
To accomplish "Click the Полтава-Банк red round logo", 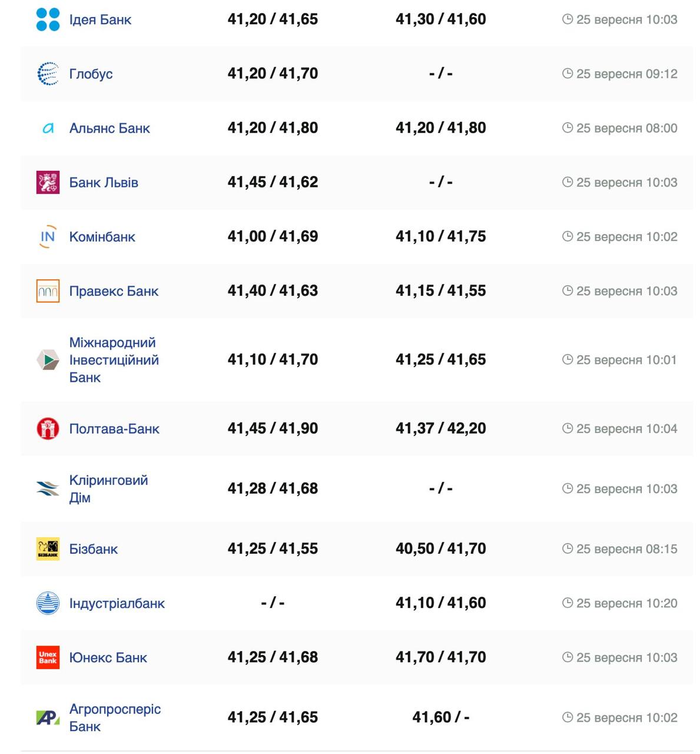I will click(48, 429).
